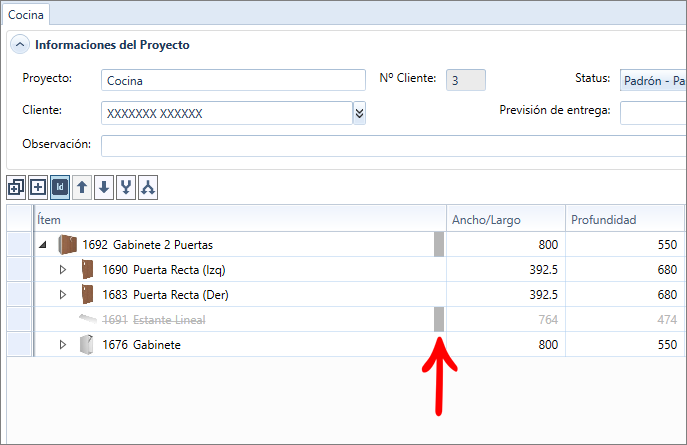Click the cabinet icon of 1692 Gabinete 2 Puertas

67,245
